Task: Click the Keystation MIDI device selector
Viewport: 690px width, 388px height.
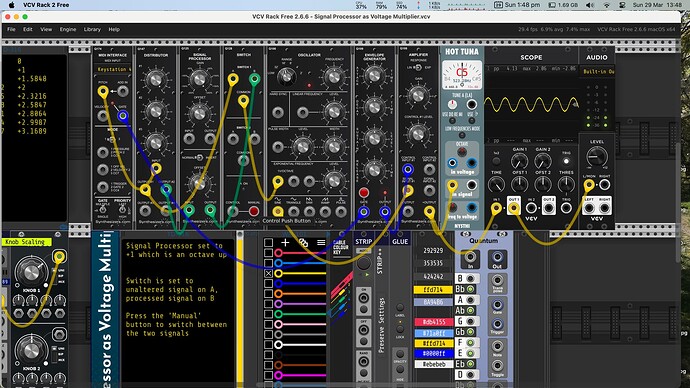Action: 113,70
